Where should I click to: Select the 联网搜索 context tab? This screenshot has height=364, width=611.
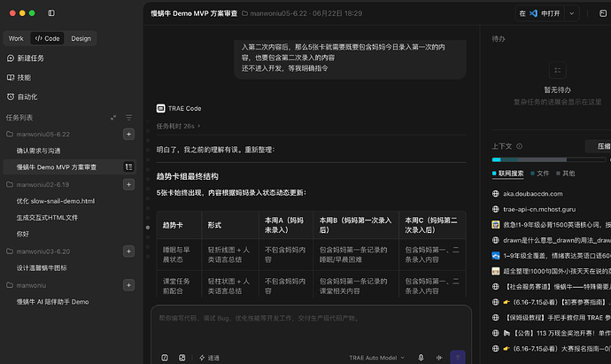click(x=508, y=174)
